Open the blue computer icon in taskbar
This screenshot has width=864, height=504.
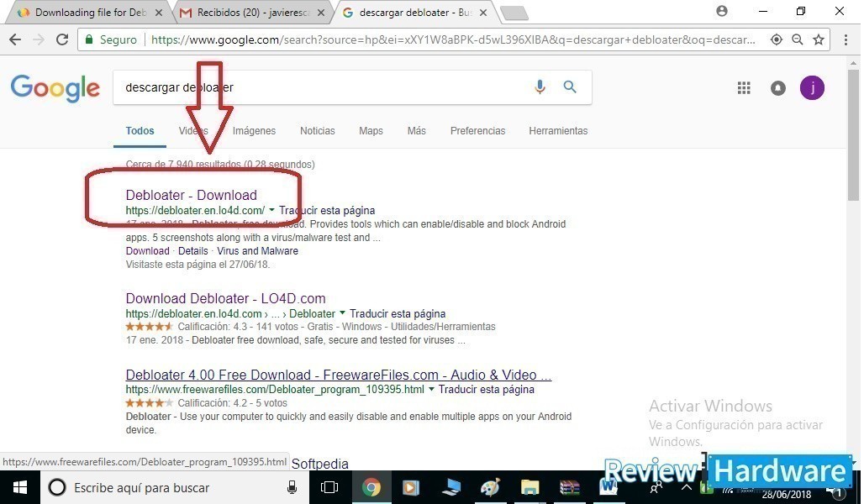450,487
